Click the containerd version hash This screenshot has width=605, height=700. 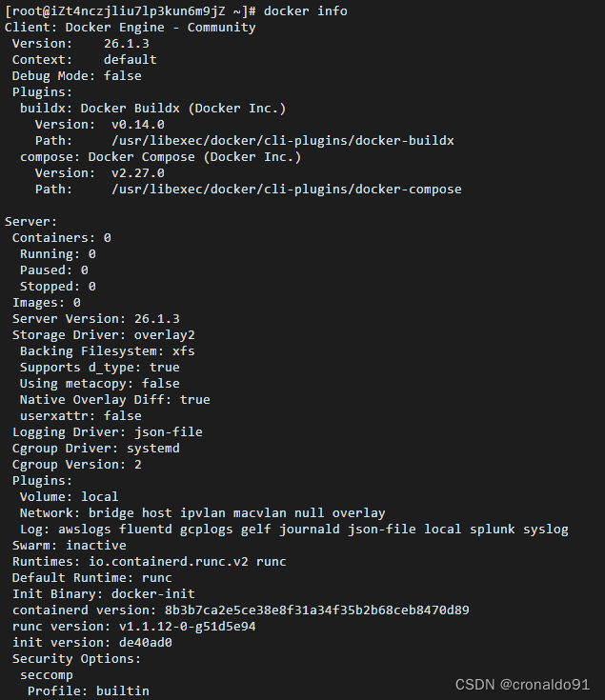click(316, 610)
